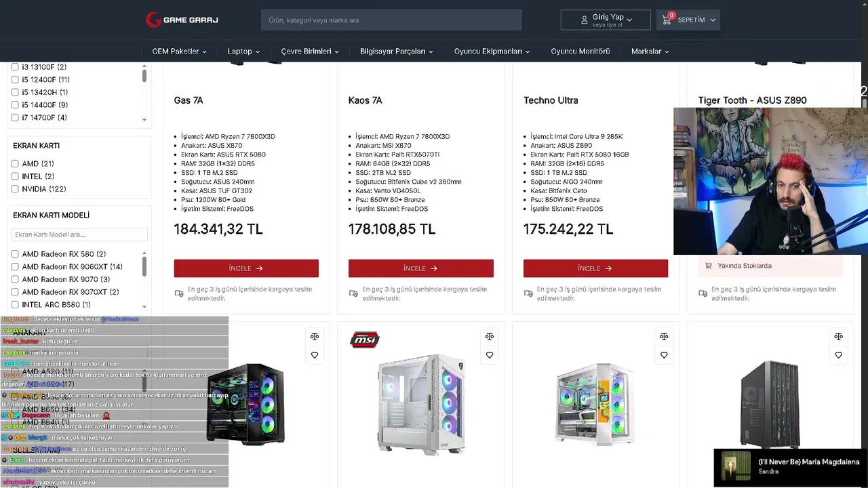Click the delivery truck icon under Gas 7A
The height and width of the screenshot is (488, 868).
(179, 293)
